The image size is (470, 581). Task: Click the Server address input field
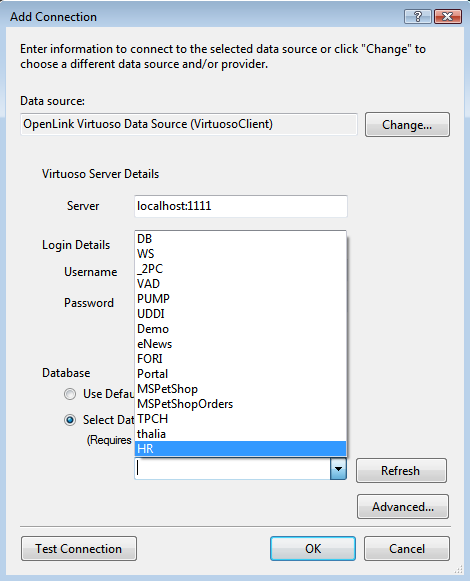pos(241,206)
